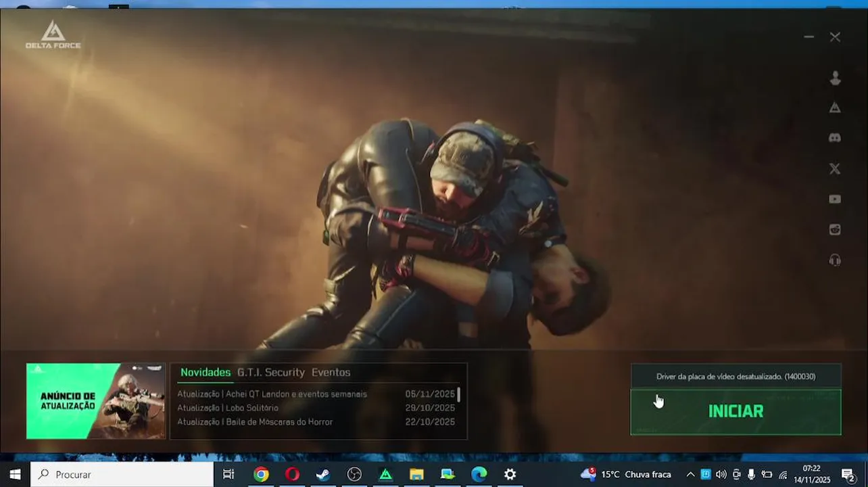Image resolution: width=868 pixels, height=487 pixels.
Task: Open the Reddit community icon
Action: point(835,229)
